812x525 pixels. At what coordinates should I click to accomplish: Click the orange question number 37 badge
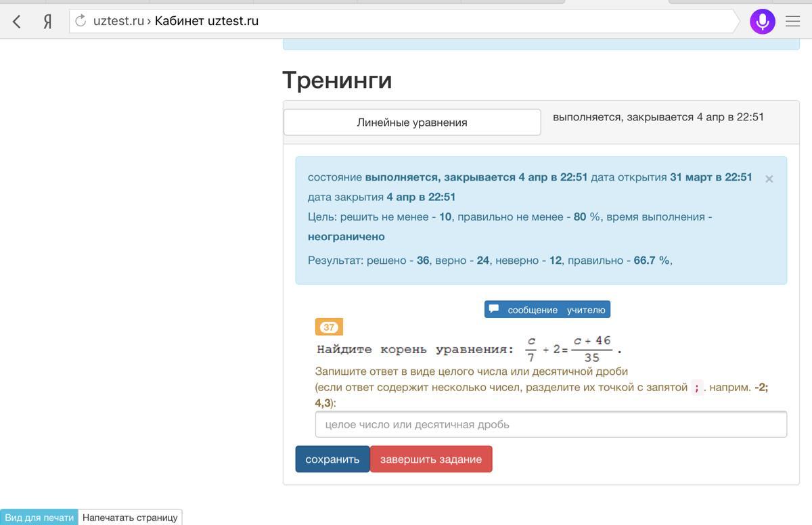click(x=329, y=327)
